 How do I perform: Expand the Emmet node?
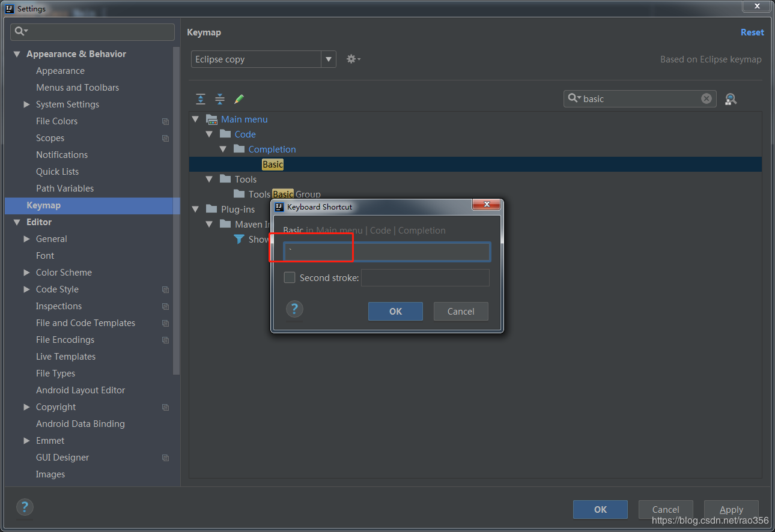point(26,441)
